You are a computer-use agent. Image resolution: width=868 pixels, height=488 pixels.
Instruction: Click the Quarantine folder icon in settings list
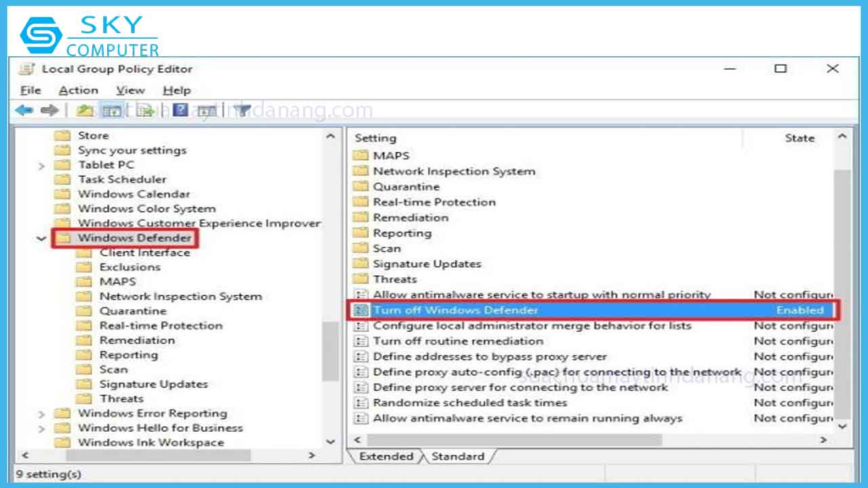361,186
